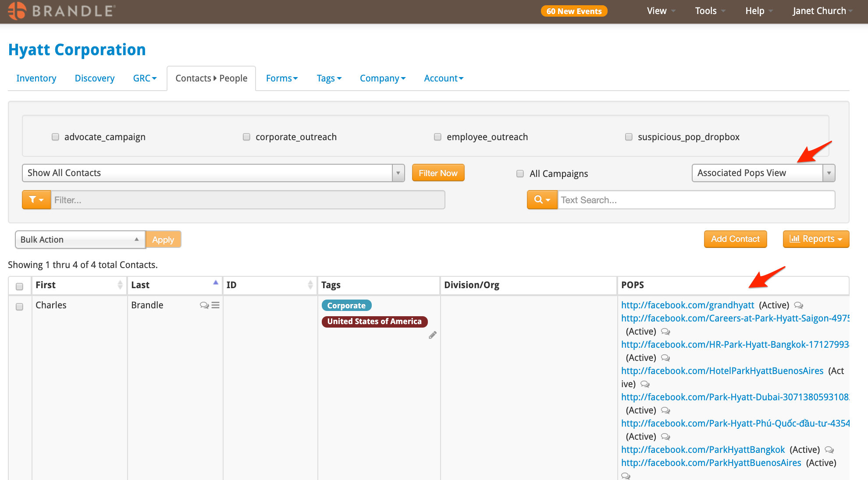Open the magnifier search options button
This screenshot has height=480, width=868.
click(x=542, y=200)
